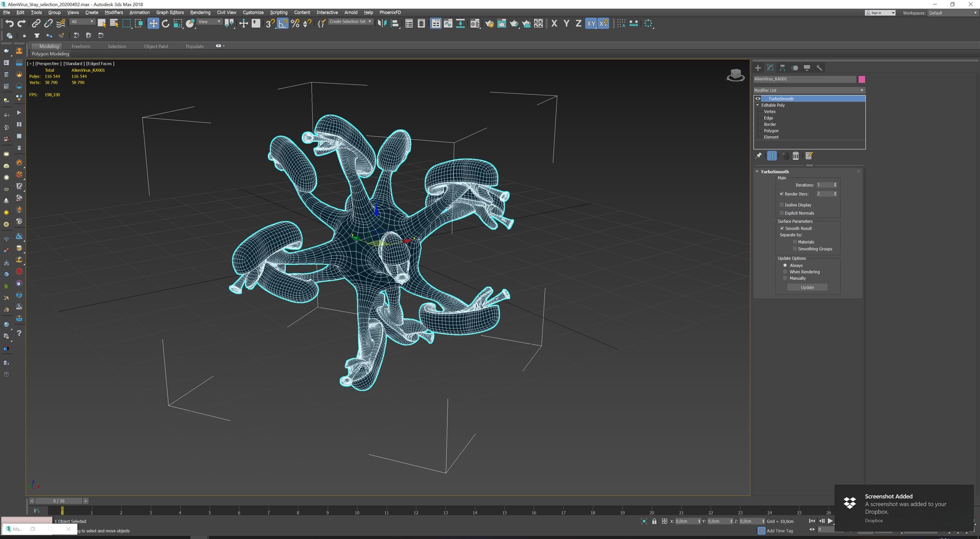Toggle Show end result icon
The image size is (980, 539).
tap(772, 156)
